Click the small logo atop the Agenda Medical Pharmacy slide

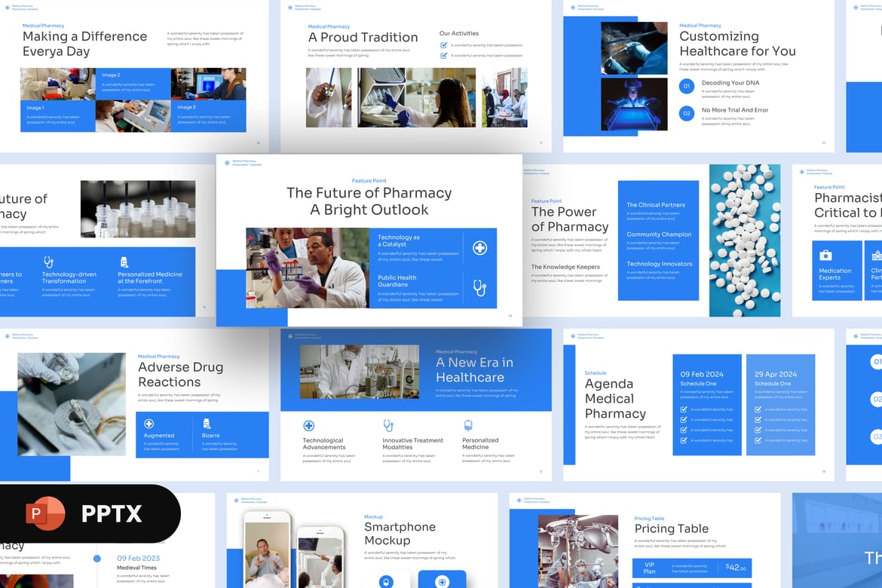coord(573,336)
